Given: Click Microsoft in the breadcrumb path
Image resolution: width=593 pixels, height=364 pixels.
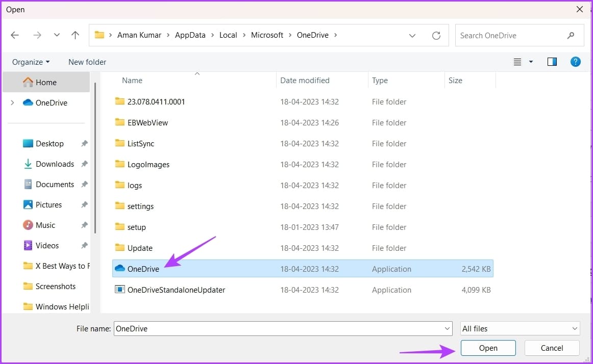Looking at the screenshot, I should [x=267, y=35].
